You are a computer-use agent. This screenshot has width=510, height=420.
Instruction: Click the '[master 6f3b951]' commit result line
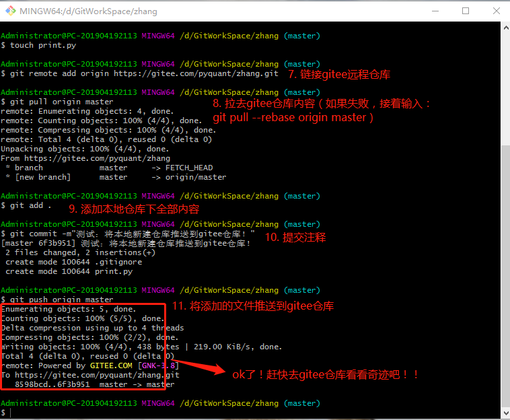pyautogui.click(x=125, y=244)
